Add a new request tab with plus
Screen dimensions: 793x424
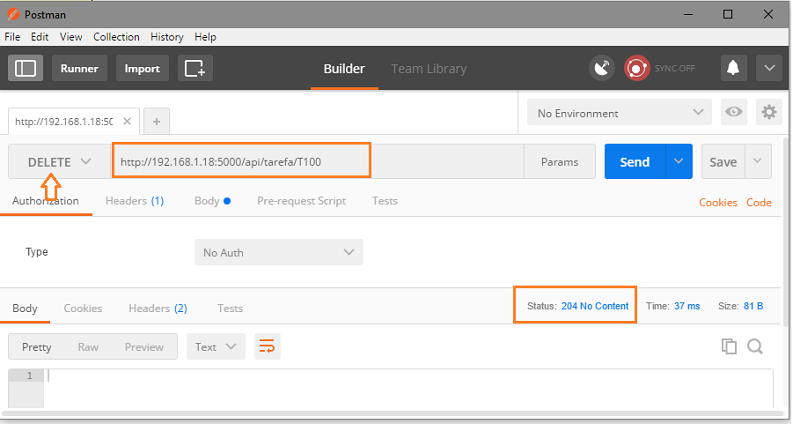[157, 121]
